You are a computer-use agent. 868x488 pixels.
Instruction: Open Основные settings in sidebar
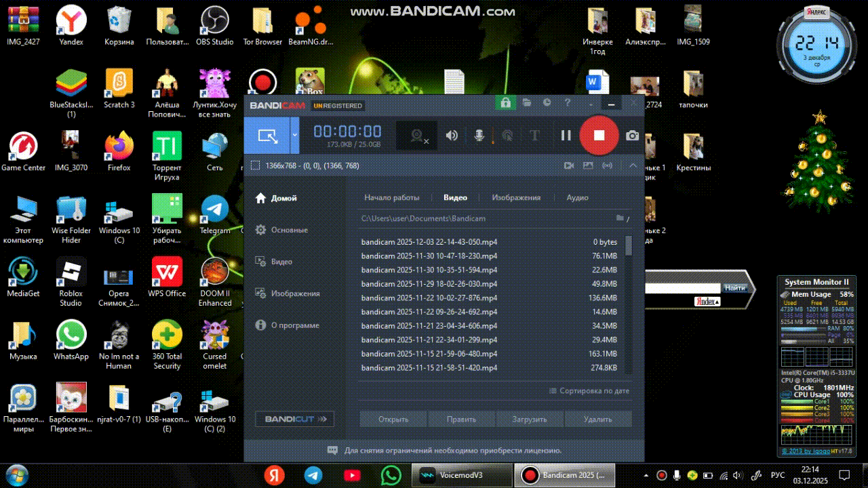(281, 230)
